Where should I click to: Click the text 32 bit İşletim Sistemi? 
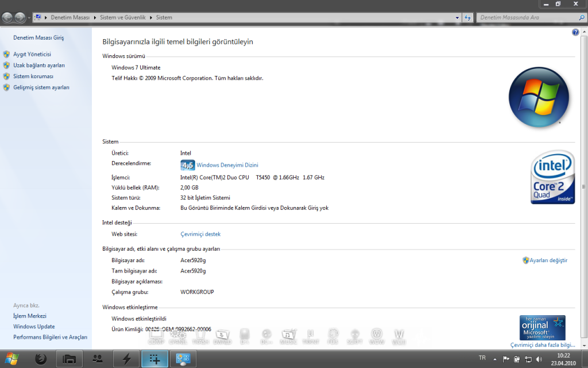click(x=205, y=198)
